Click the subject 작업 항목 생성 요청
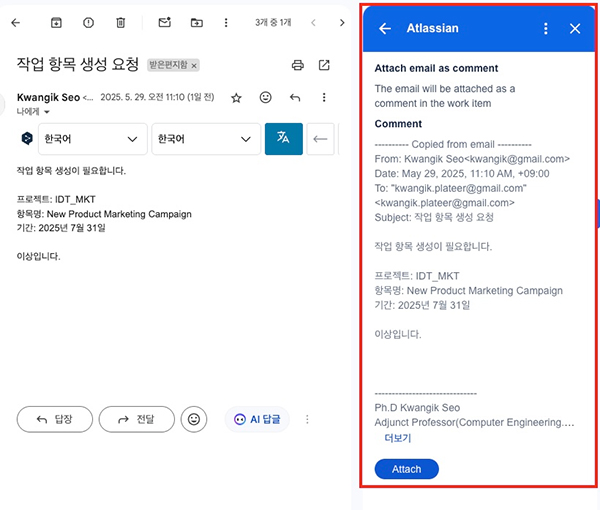Viewport: 600px width, 510px height. (78, 64)
